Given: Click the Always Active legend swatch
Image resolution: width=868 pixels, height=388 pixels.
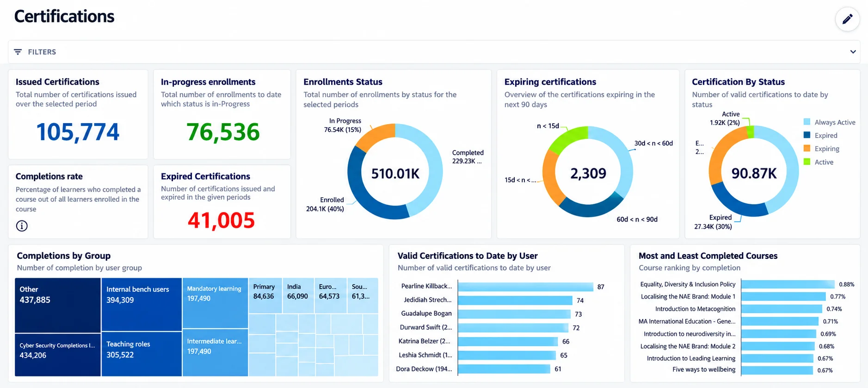Looking at the screenshot, I should click(x=807, y=122).
